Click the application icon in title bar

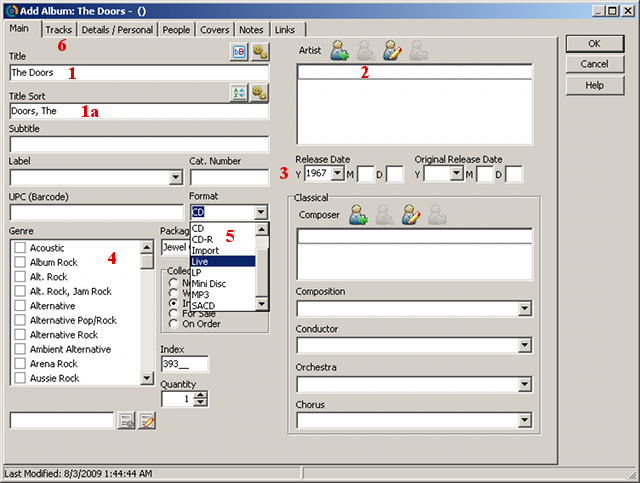(x=12, y=11)
